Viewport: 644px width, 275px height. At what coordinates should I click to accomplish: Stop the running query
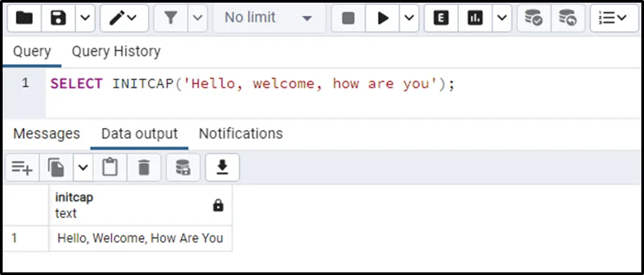348,18
